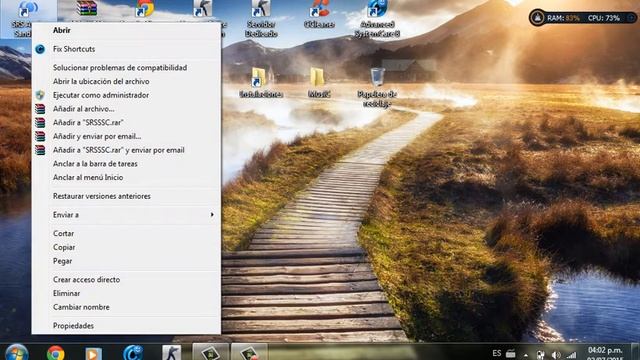Image resolution: width=640 pixels, height=360 pixels.
Task: Click the round icon on the performance widget
Action: tap(538, 18)
